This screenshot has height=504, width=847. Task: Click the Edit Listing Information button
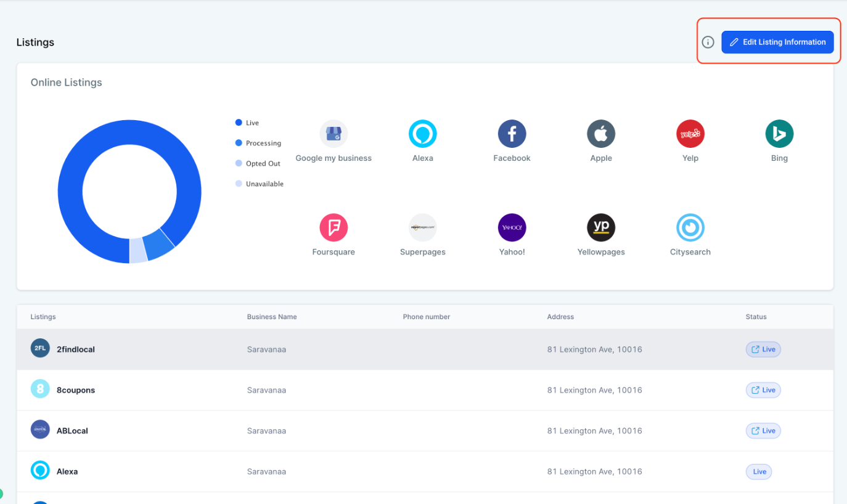(777, 42)
